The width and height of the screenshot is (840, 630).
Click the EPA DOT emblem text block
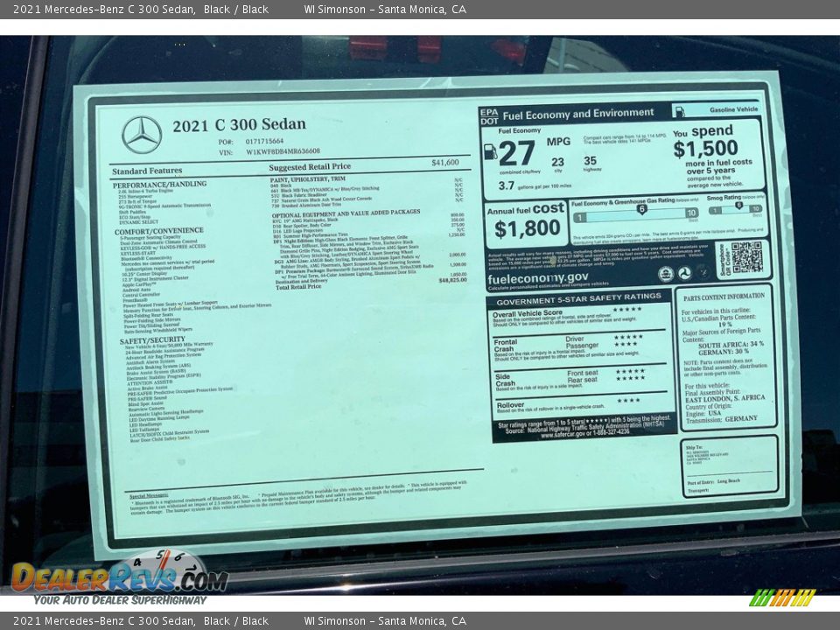click(491, 114)
